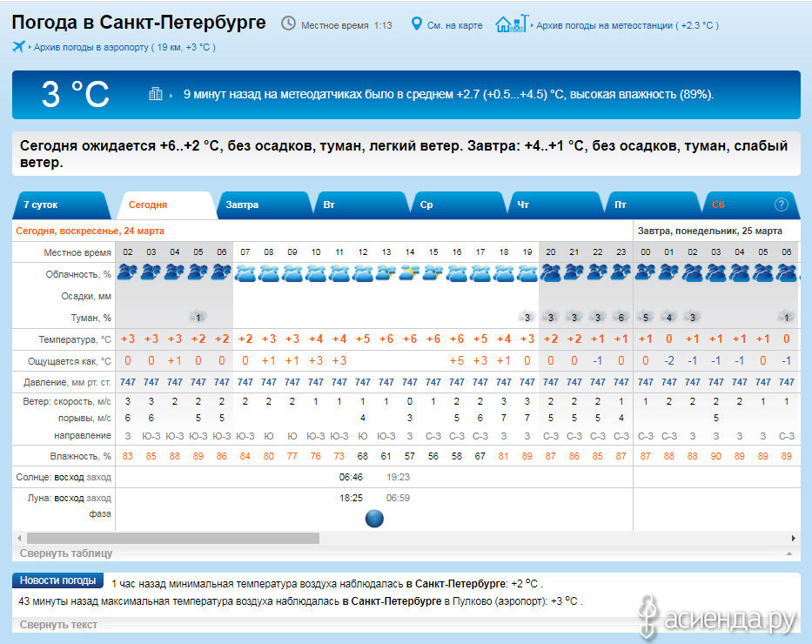Open См. на карте link

454,25
